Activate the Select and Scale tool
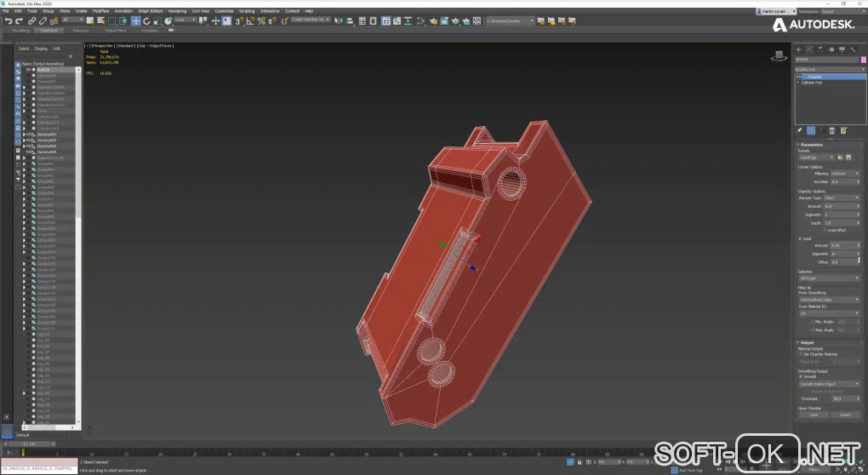Image resolution: width=868 pixels, height=475 pixels. (157, 21)
